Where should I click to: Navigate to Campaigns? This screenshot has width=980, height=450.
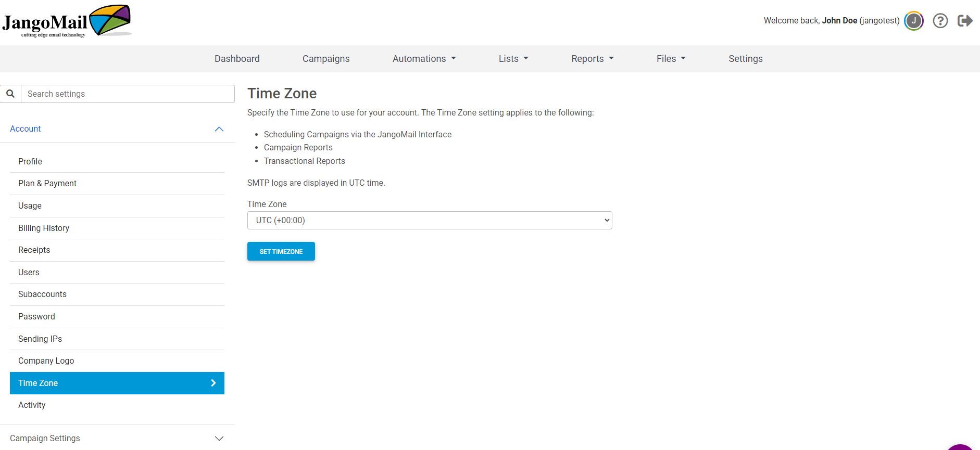click(326, 59)
